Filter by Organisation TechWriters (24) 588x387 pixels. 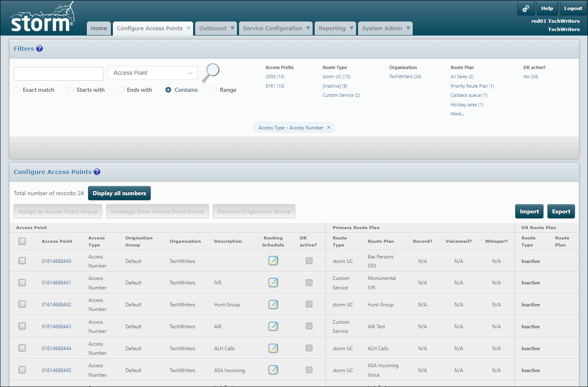pos(405,76)
